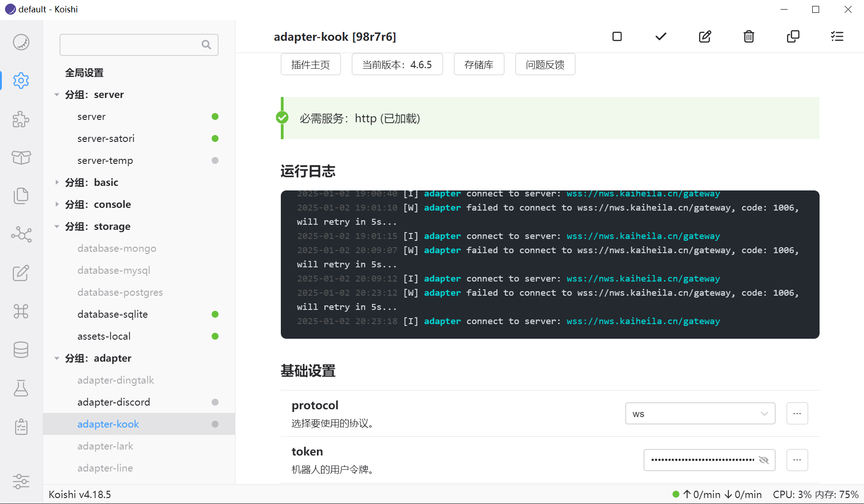This screenshot has height=504, width=864.
Task: Click the last log line gateway URL
Action: coord(643,321)
